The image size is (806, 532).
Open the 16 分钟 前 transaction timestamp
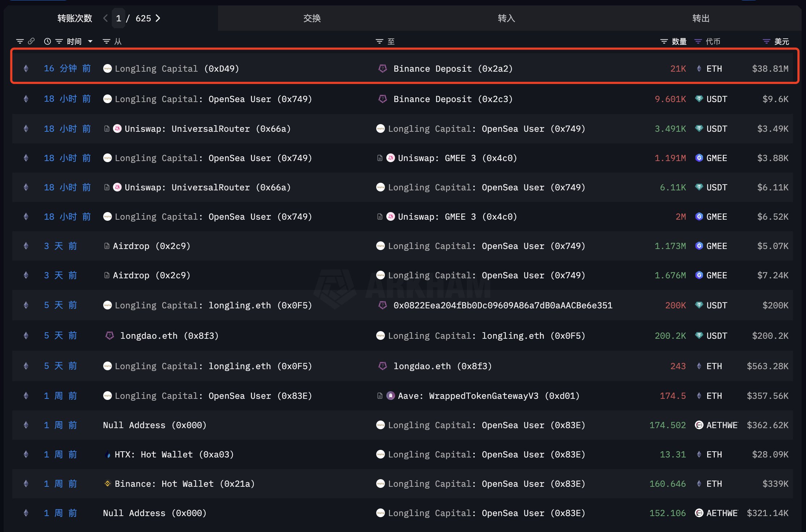tap(67, 68)
